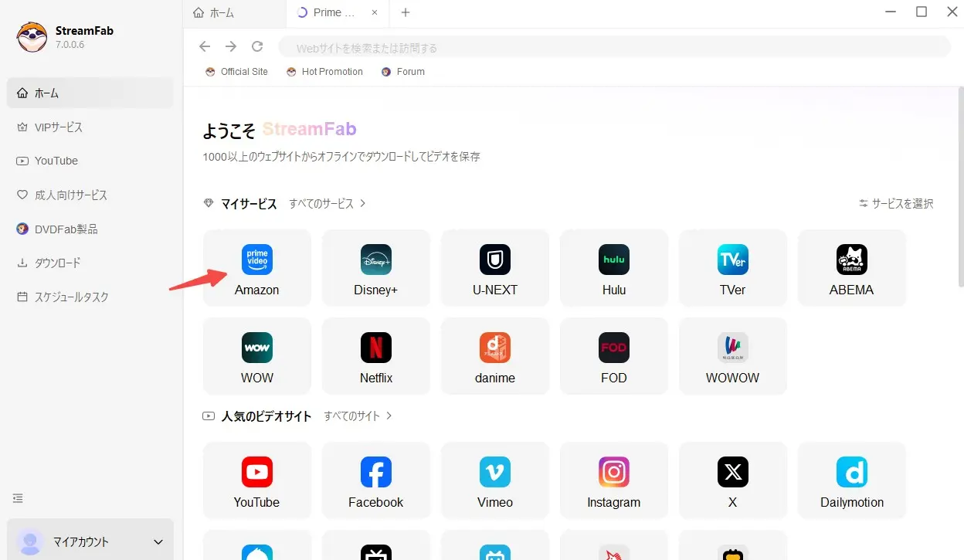Open the Official Site bookmark
The width and height of the screenshot is (964, 560).
pyautogui.click(x=236, y=72)
